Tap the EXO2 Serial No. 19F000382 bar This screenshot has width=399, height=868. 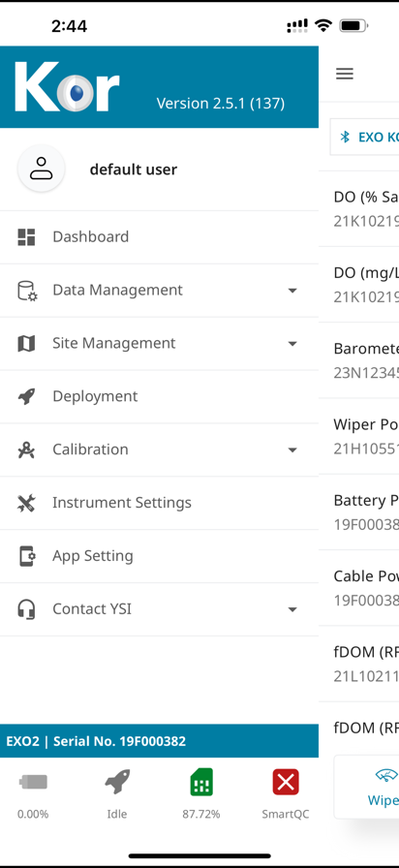160,741
